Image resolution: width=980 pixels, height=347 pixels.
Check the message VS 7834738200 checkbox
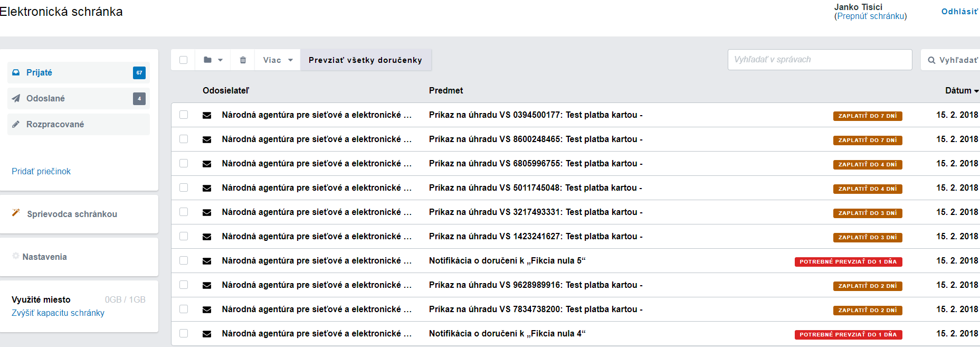tap(184, 309)
